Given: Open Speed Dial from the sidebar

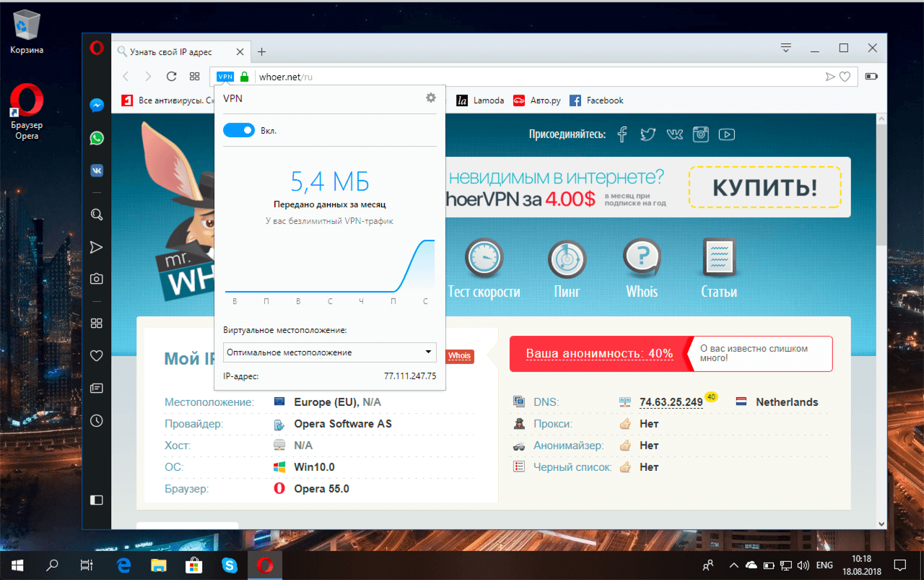Looking at the screenshot, I should coord(97,323).
